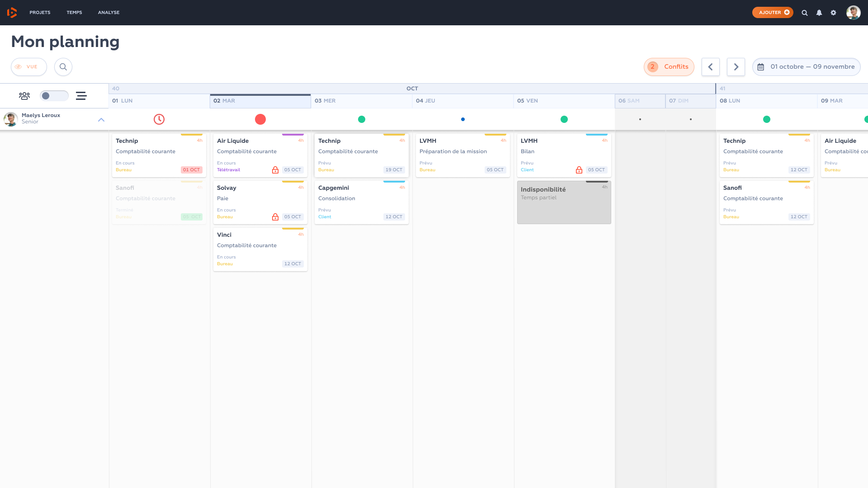
Task: Click the app logo icon
Action: click(x=12, y=13)
